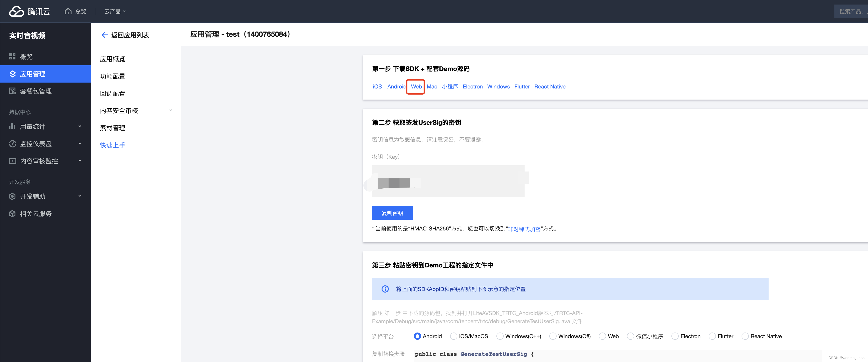The width and height of the screenshot is (868, 362).
Task: Click the 复制密钥 copy key button
Action: coord(392,213)
